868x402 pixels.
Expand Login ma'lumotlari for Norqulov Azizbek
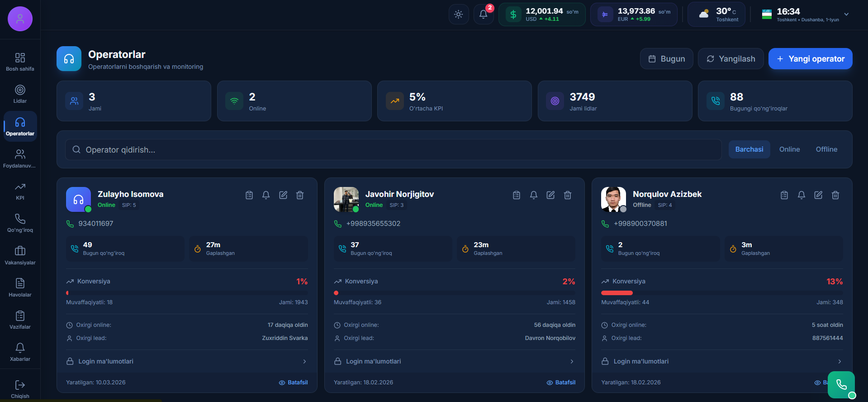tap(722, 361)
